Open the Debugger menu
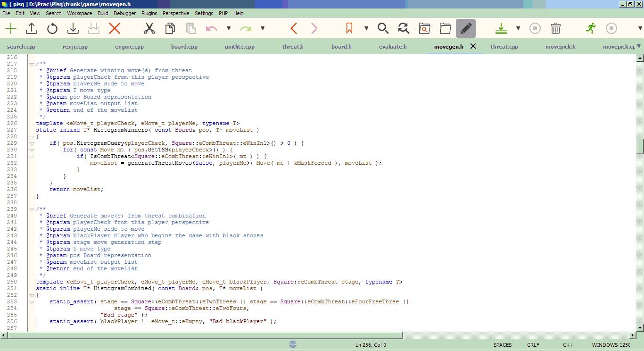This screenshot has height=351, width=644. [124, 13]
